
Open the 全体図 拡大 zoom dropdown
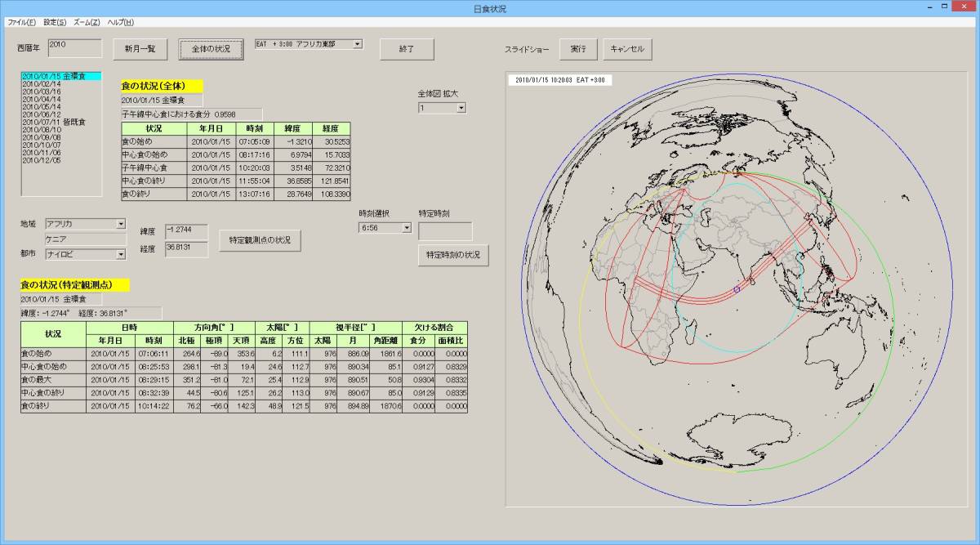(461, 108)
